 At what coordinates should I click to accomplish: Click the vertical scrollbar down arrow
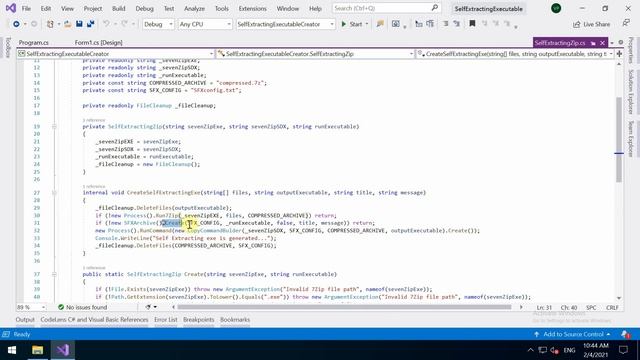coord(619,298)
